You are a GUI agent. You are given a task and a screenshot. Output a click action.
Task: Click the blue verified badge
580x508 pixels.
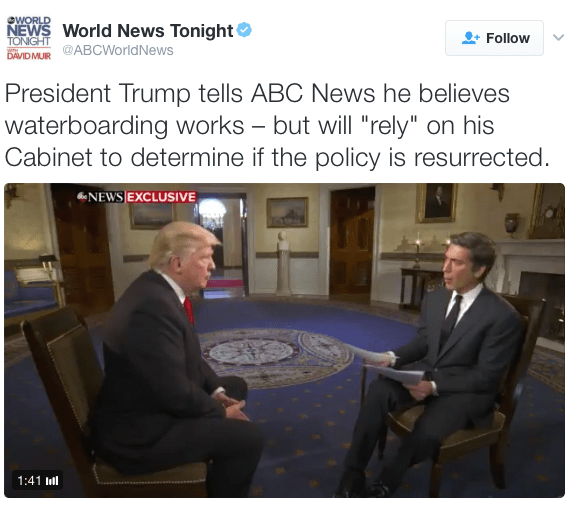[x=244, y=30]
